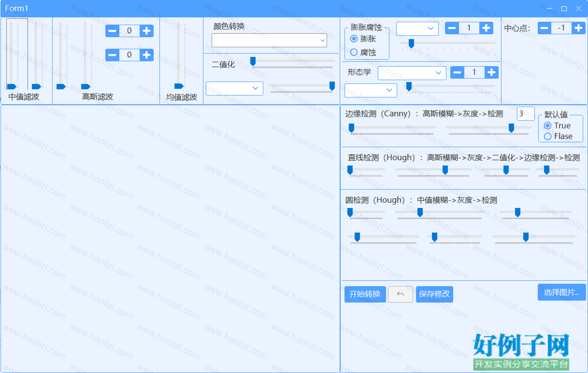Screen dimensions: 588x373
Task: Click the 膨胀腐蚀 stepper value field
Action: (469, 28)
